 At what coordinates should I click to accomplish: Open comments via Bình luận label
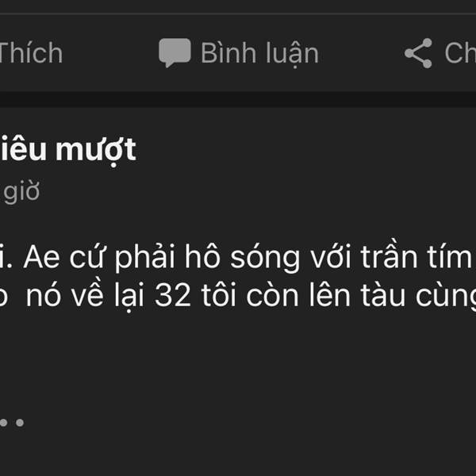tap(259, 53)
